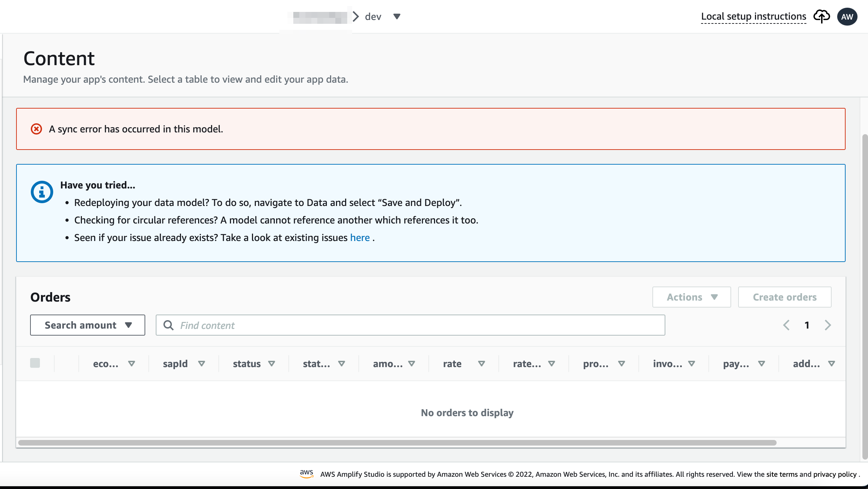Open the AW account avatar menu

(x=847, y=16)
